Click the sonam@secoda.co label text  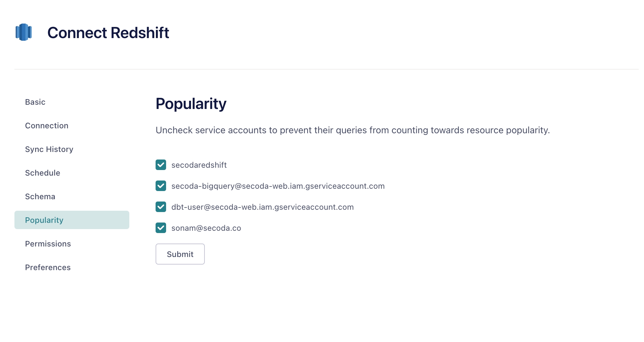(206, 228)
